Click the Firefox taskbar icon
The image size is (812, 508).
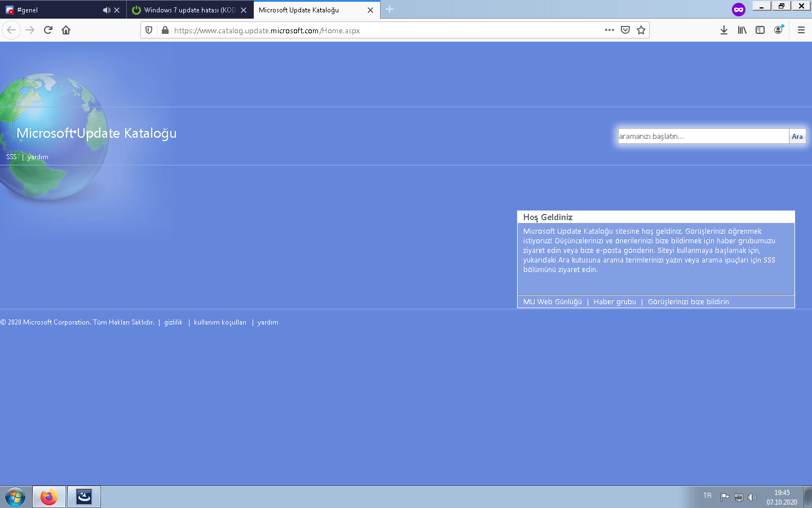pos(49,497)
